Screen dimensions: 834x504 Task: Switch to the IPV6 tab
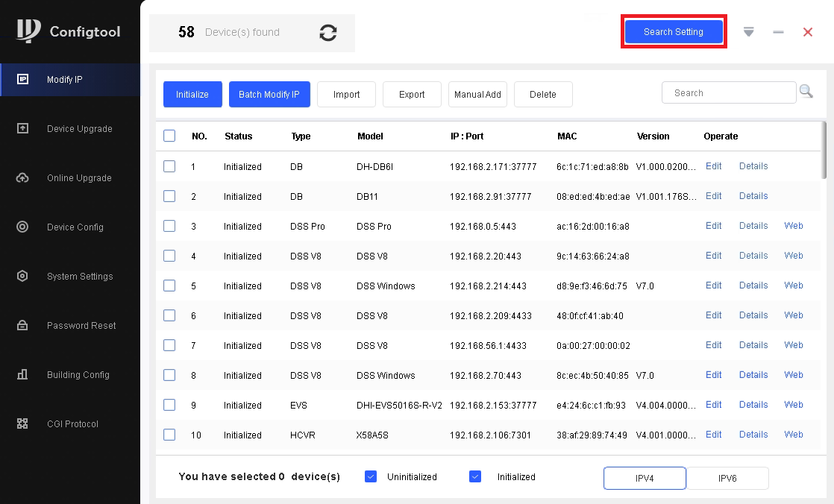(727, 478)
